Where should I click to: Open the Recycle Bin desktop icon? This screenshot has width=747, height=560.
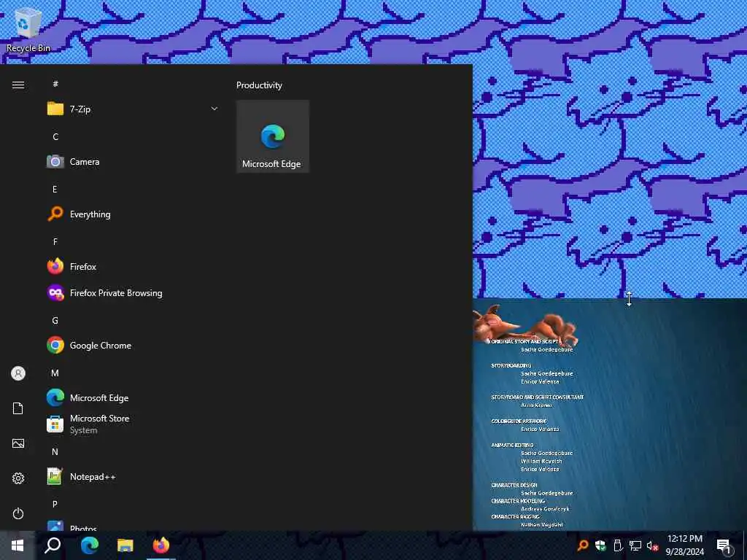point(28,31)
